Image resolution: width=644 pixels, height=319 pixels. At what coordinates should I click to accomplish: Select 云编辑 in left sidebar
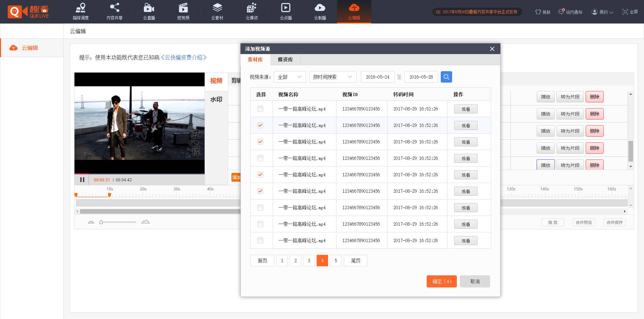[x=32, y=48]
